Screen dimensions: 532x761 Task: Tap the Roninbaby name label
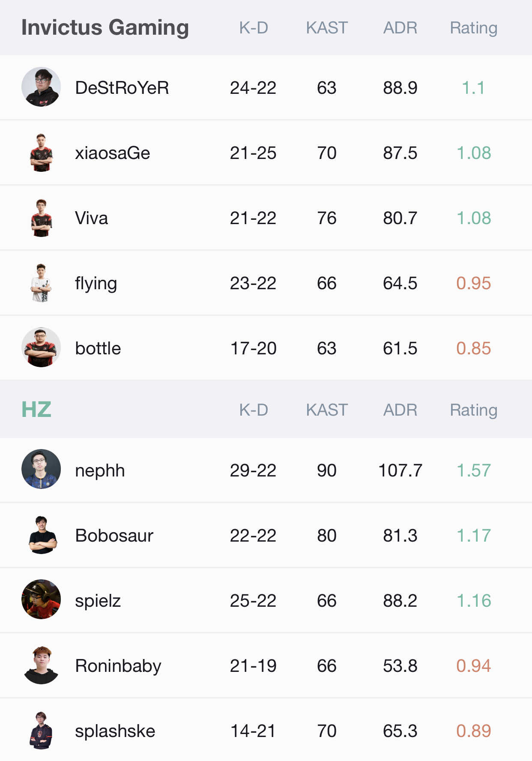click(118, 666)
